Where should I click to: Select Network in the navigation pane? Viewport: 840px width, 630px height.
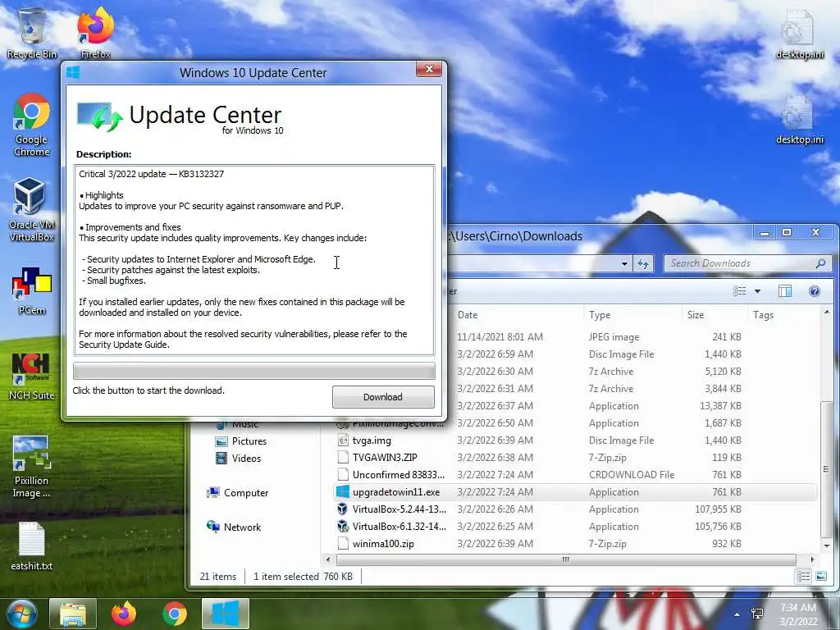coord(234,527)
